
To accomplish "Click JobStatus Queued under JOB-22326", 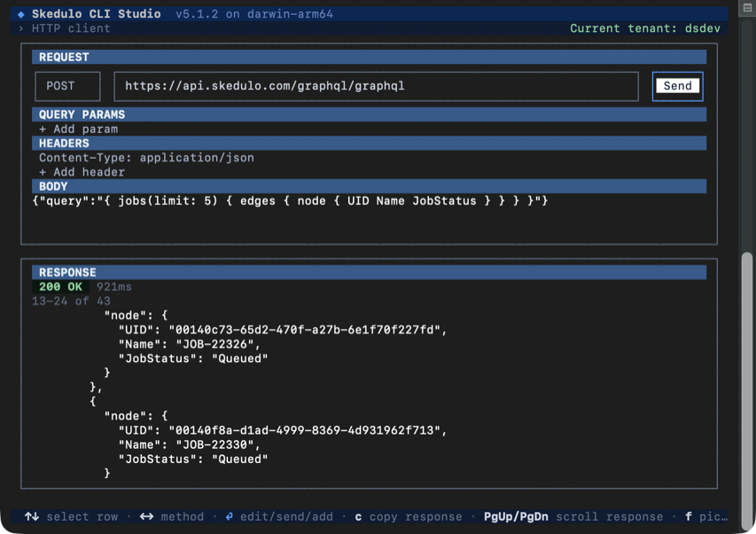I will pos(240,358).
